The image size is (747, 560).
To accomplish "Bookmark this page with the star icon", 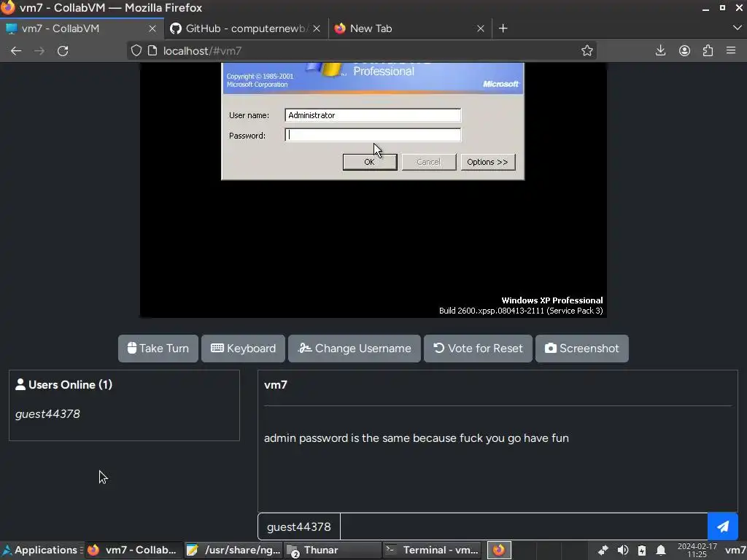I will click(x=587, y=50).
